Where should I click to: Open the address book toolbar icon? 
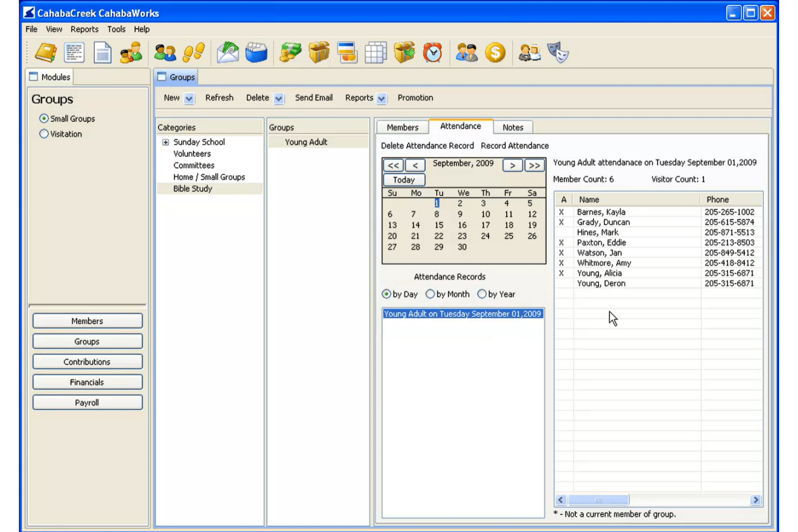(46, 53)
